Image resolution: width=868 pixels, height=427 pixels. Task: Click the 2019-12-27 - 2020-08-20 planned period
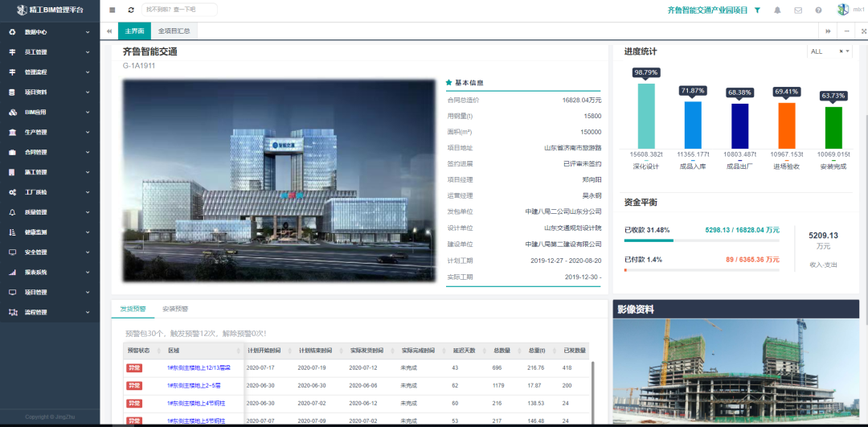coord(566,261)
